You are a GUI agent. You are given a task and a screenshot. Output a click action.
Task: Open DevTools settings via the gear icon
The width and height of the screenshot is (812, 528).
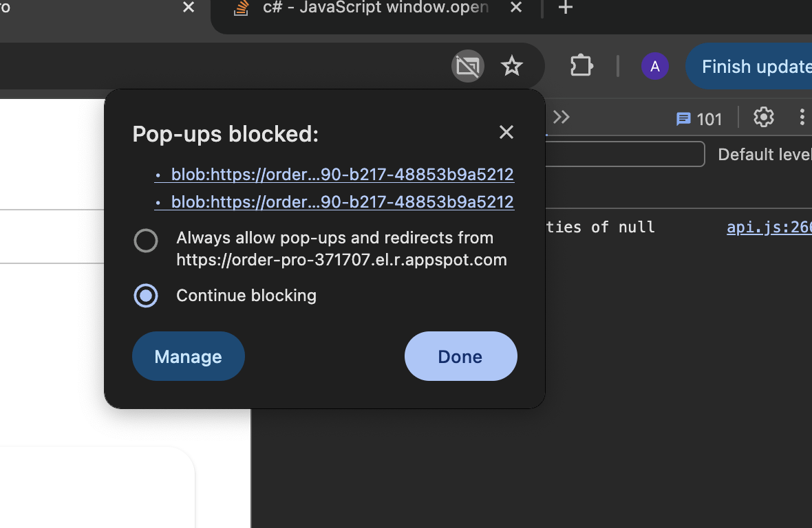pyautogui.click(x=763, y=117)
